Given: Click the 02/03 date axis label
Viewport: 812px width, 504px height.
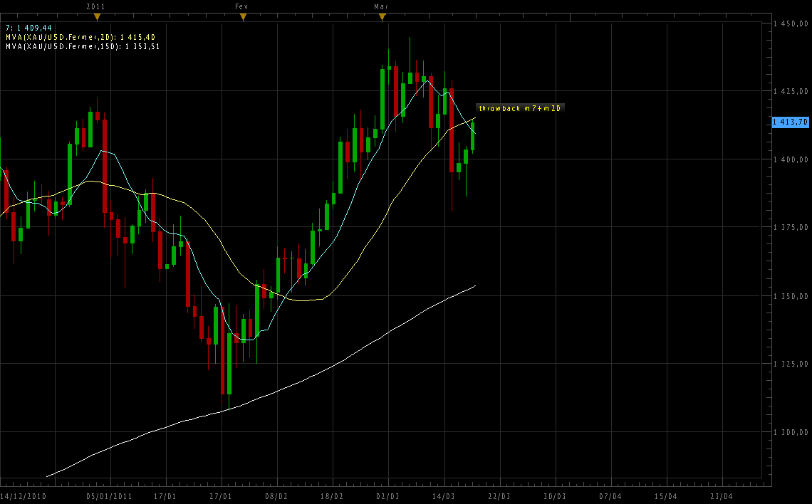Looking at the screenshot, I should (x=388, y=495).
